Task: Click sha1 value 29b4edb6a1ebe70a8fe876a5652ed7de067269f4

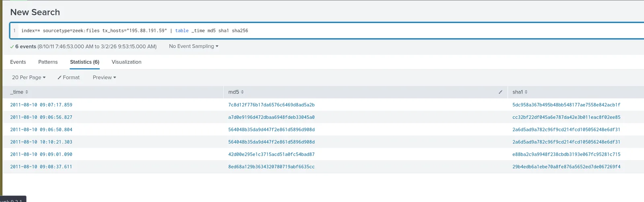Action: tap(566, 167)
